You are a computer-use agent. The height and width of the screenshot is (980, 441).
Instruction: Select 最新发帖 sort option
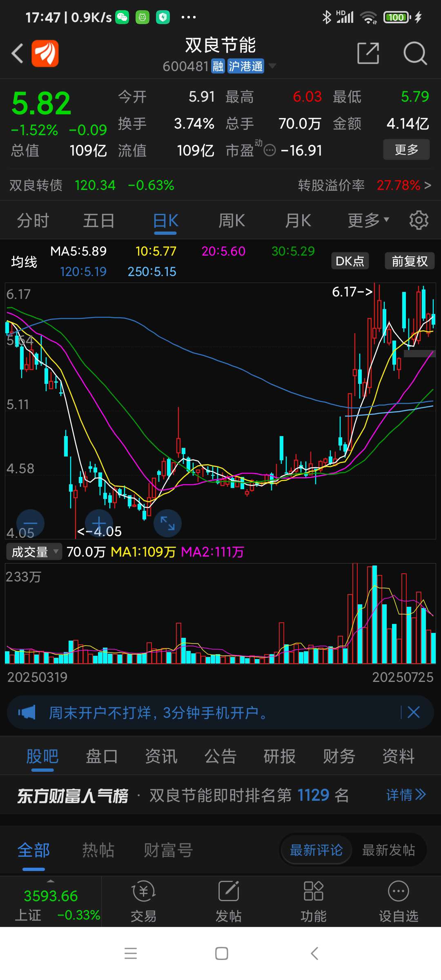click(388, 851)
